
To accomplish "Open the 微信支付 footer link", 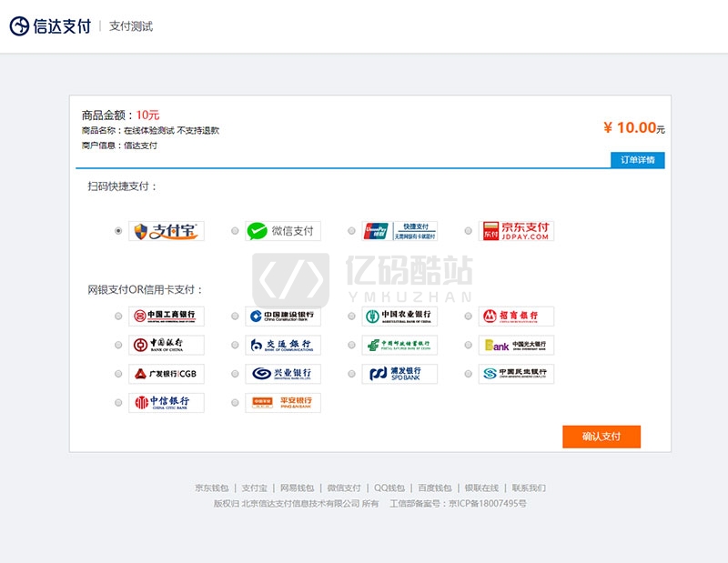I will 344,488.
